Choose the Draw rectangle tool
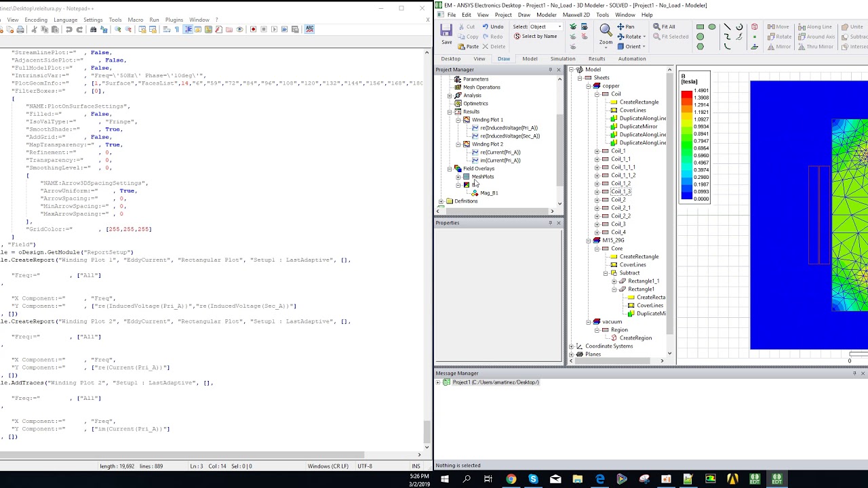The width and height of the screenshot is (868, 488). point(700,27)
